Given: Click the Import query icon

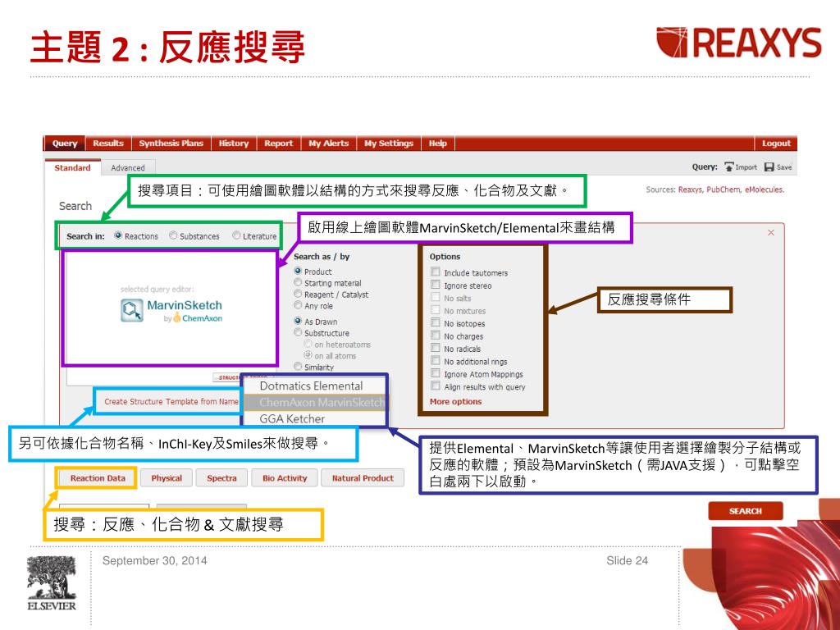Looking at the screenshot, I should tap(728, 167).
